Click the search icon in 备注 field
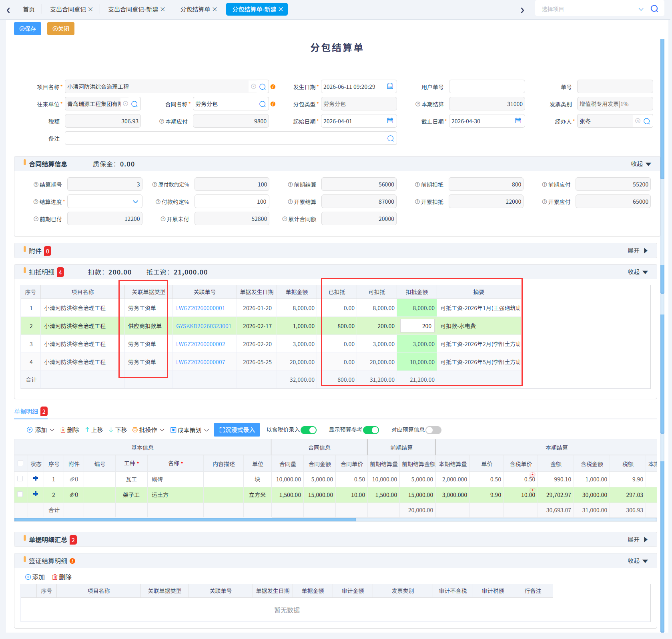The width and height of the screenshot is (672, 639). pos(391,138)
